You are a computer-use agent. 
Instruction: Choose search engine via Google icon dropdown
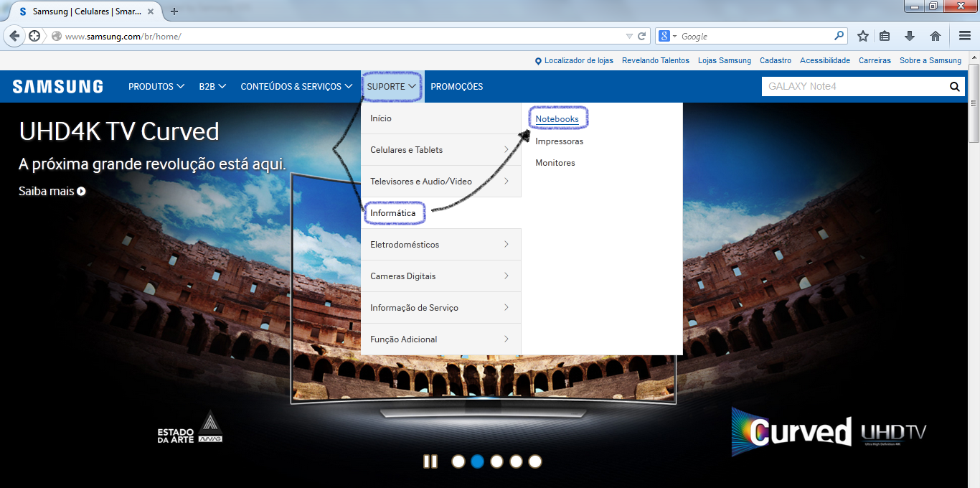[666, 36]
